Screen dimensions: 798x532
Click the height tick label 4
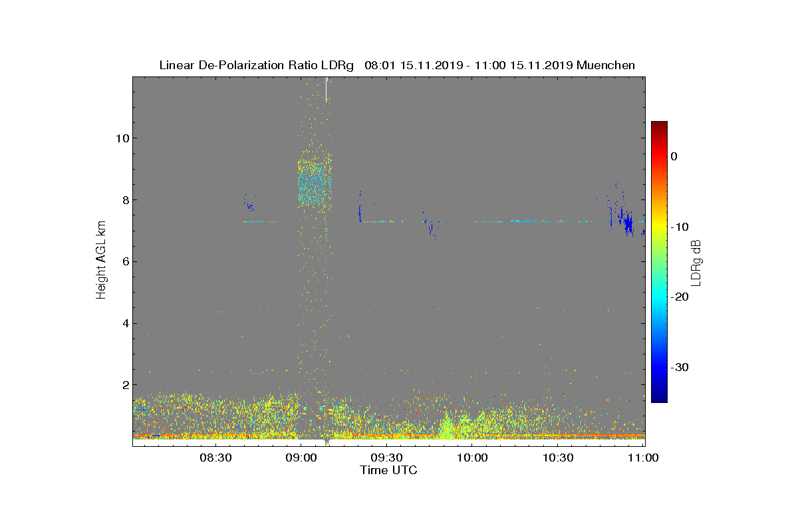[124, 324]
